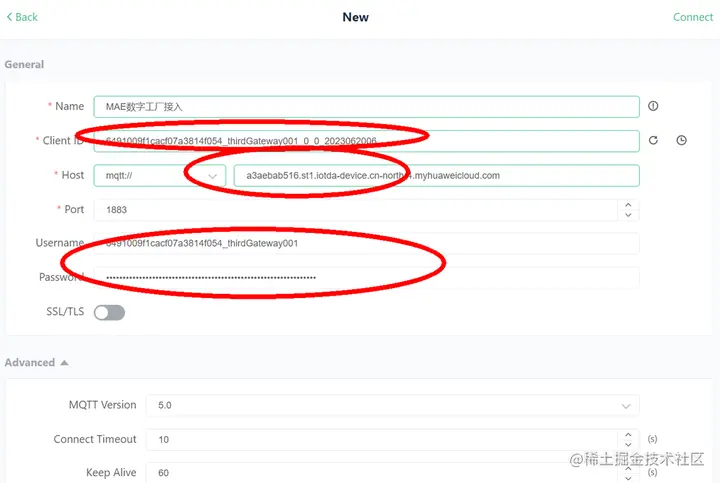Image resolution: width=720 pixels, height=483 pixels.
Task: Click the Host address input field
Action: coord(437,175)
